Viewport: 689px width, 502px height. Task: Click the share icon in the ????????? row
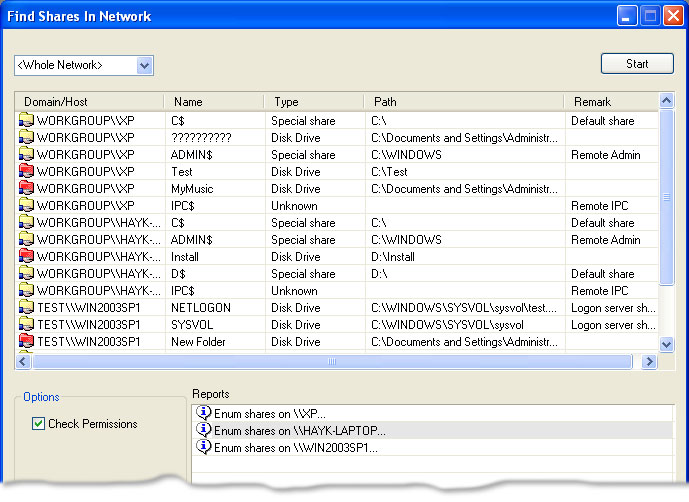click(26, 137)
